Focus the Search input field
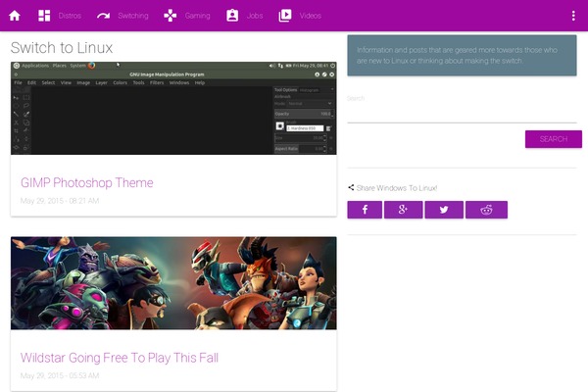588x392 pixels. (462, 115)
